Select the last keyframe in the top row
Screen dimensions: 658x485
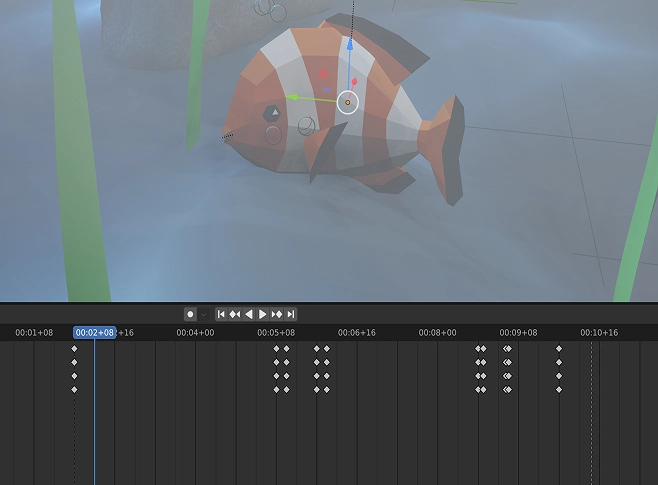pos(559,349)
